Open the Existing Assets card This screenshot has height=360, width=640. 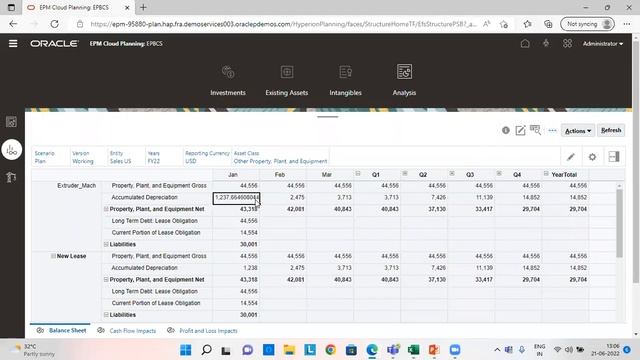pos(287,80)
